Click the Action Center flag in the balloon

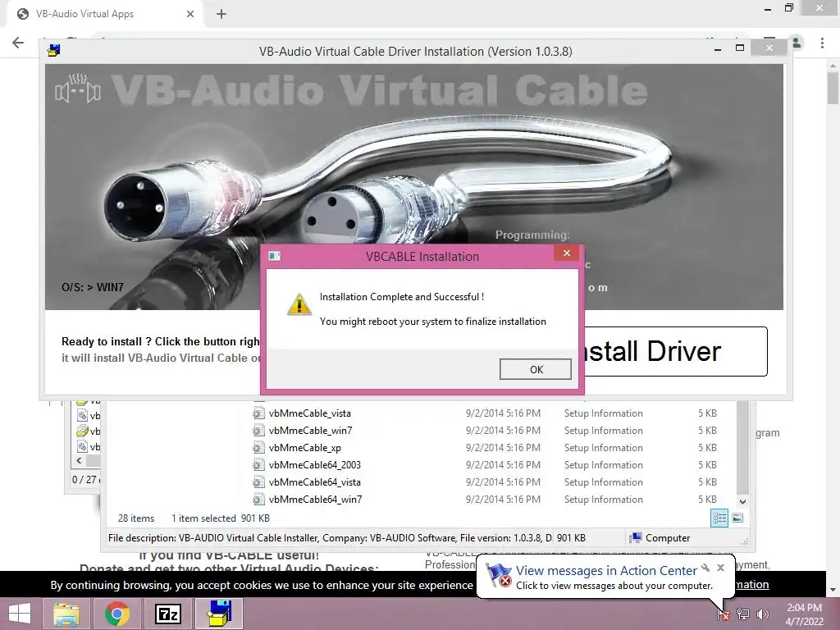[x=498, y=577]
